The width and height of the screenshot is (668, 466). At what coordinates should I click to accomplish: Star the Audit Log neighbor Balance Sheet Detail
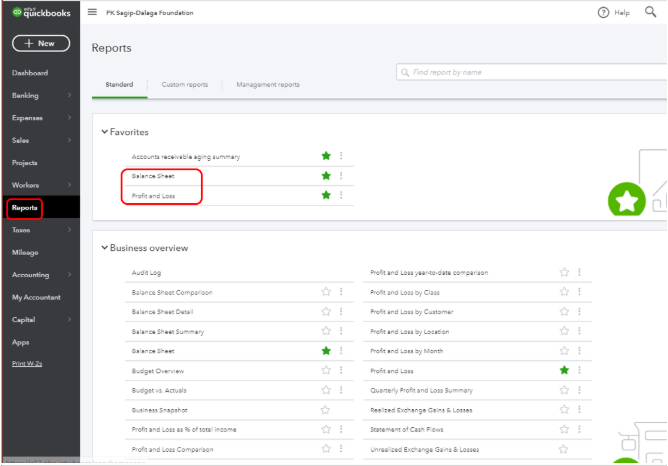coord(326,312)
